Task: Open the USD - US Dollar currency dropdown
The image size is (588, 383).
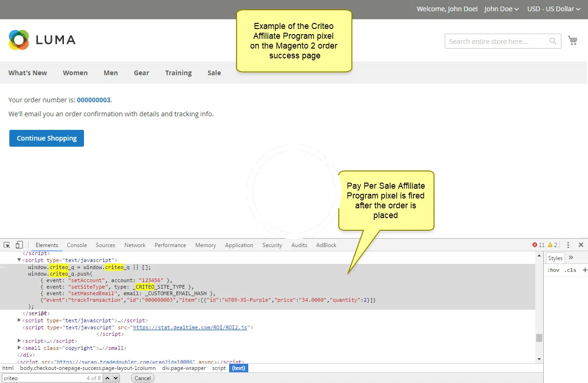Action: pyautogui.click(x=553, y=9)
